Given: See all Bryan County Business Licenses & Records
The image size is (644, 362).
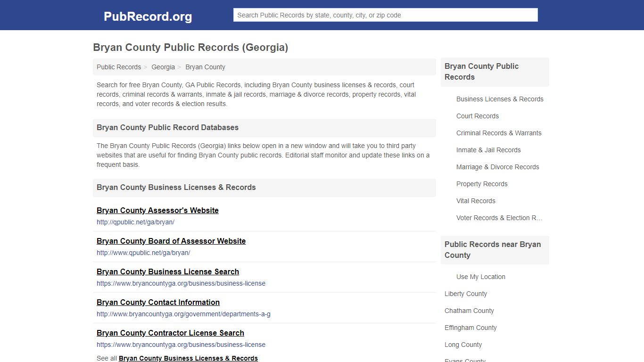Looking at the screenshot, I should [x=188, y=358].
